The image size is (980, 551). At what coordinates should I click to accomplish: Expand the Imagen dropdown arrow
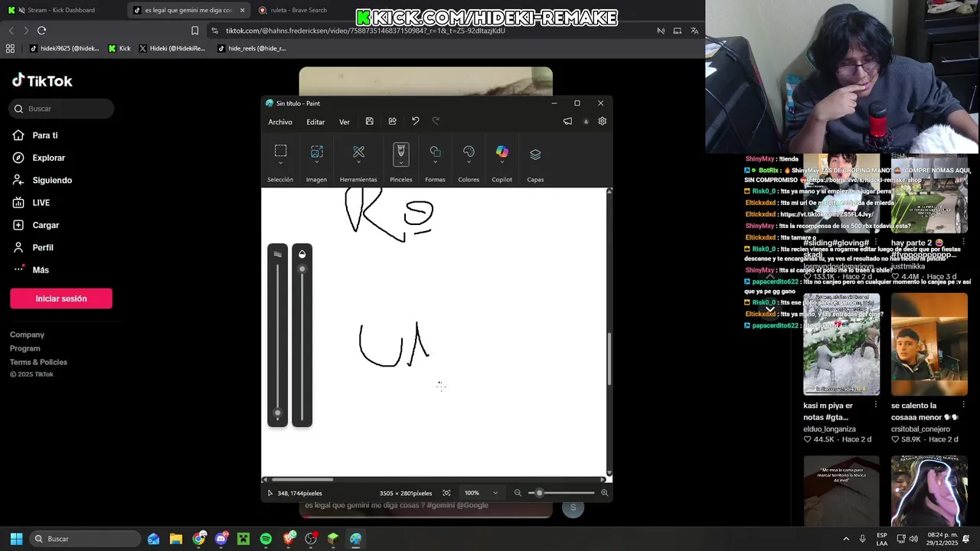pos(316,163)
